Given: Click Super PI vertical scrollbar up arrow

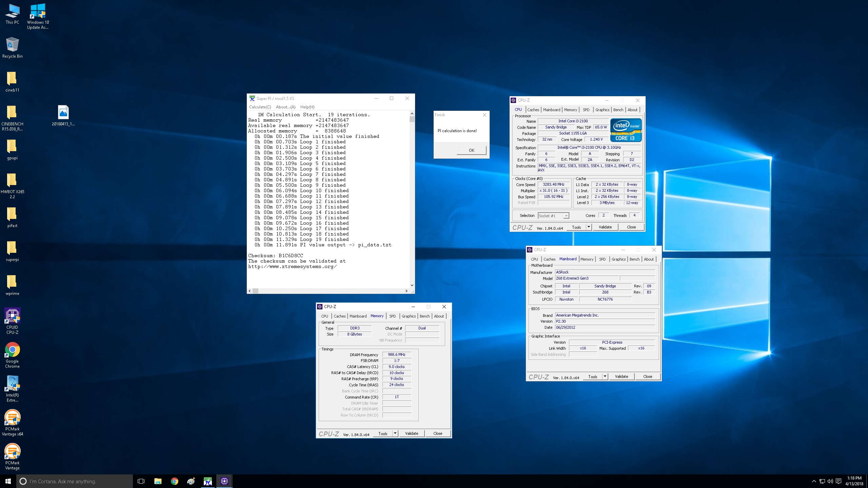Looking at the screenshot, I should (412, 114).
